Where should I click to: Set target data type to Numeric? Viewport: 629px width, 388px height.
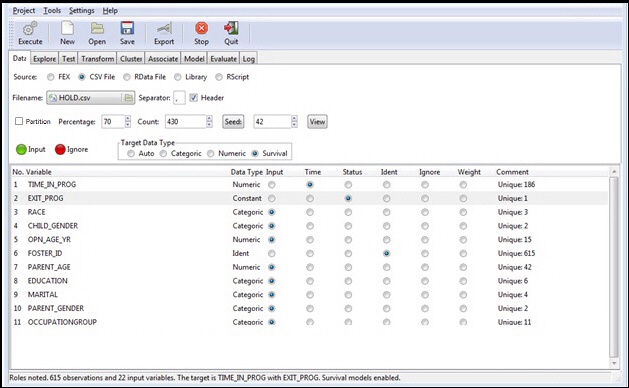[211, 154]
